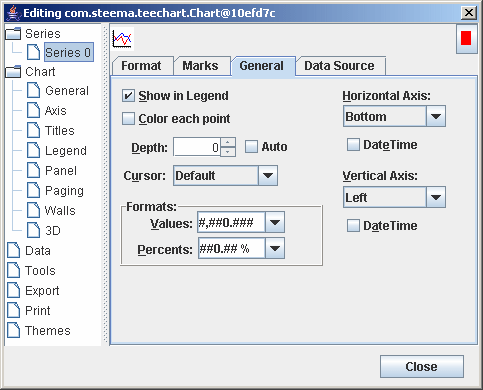Image resolution: width=483 pixels, height=390 pixels.
Task: Open the Print tree item
Action: pos(38,311)
